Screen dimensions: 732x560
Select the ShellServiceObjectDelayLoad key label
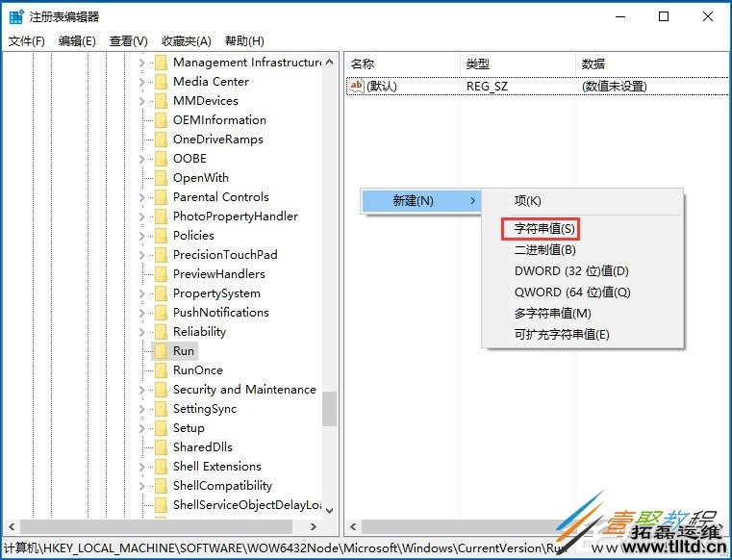tap(247, 505)
